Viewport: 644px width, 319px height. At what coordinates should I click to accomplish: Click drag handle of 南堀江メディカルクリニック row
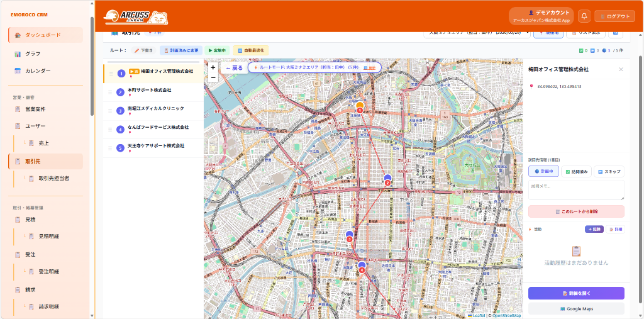(x=110, y=111)
